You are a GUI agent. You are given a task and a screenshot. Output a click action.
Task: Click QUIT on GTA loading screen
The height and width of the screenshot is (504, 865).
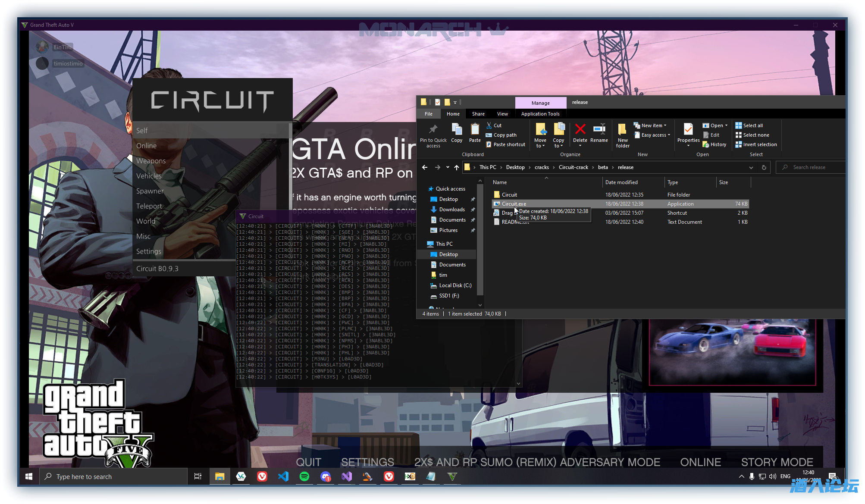[309, 462]
